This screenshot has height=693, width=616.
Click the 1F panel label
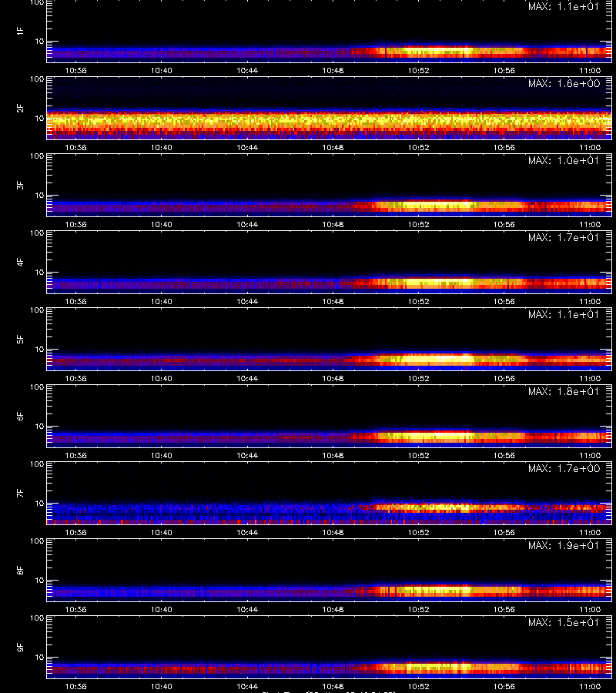pyautogui.click(x=20, y=31)
